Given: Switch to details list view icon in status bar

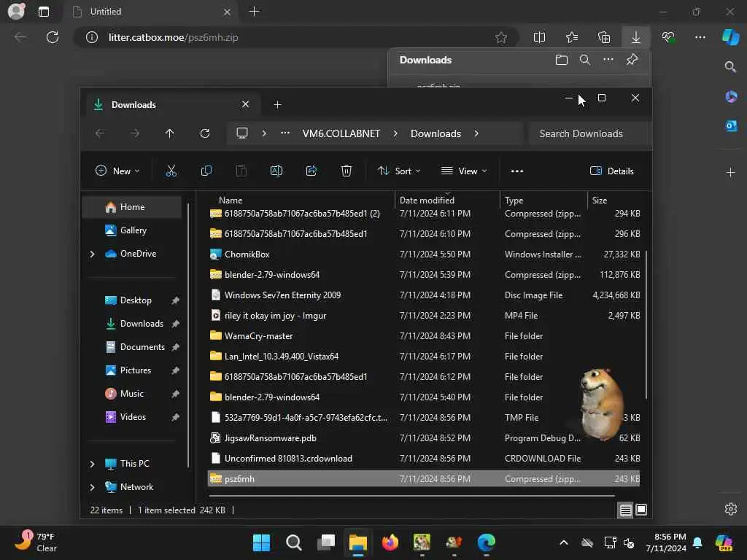Looking at the screenshot, I should pos(625,510).
